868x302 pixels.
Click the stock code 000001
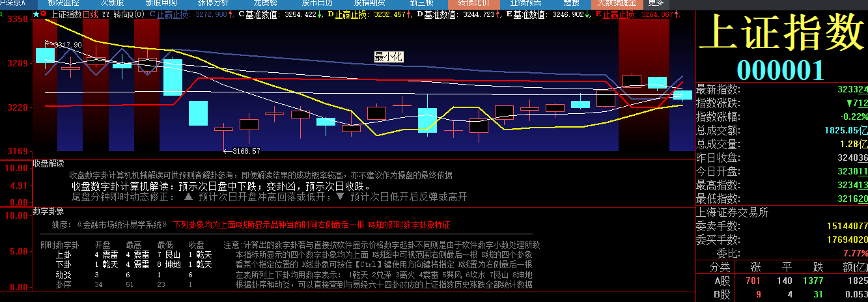[781, 70]
